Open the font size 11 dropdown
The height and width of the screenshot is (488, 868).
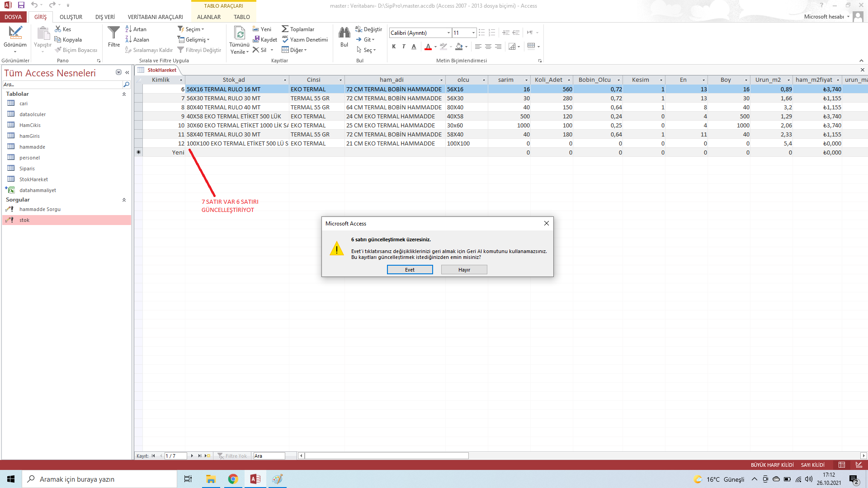[473, 33]
